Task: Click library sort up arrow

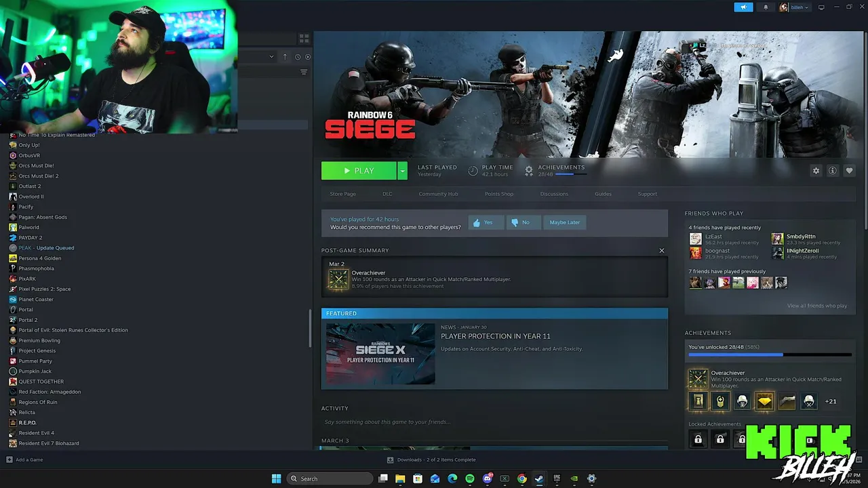Action: (285, 57)
